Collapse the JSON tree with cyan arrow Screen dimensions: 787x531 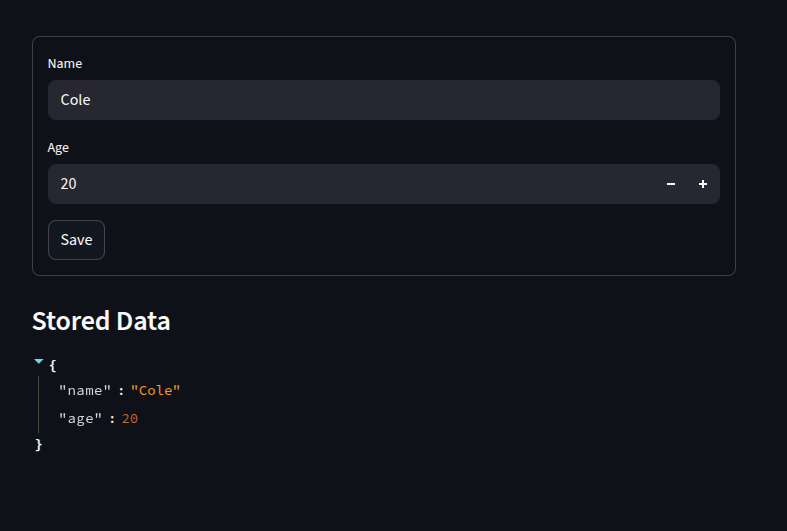click(39, 361)
